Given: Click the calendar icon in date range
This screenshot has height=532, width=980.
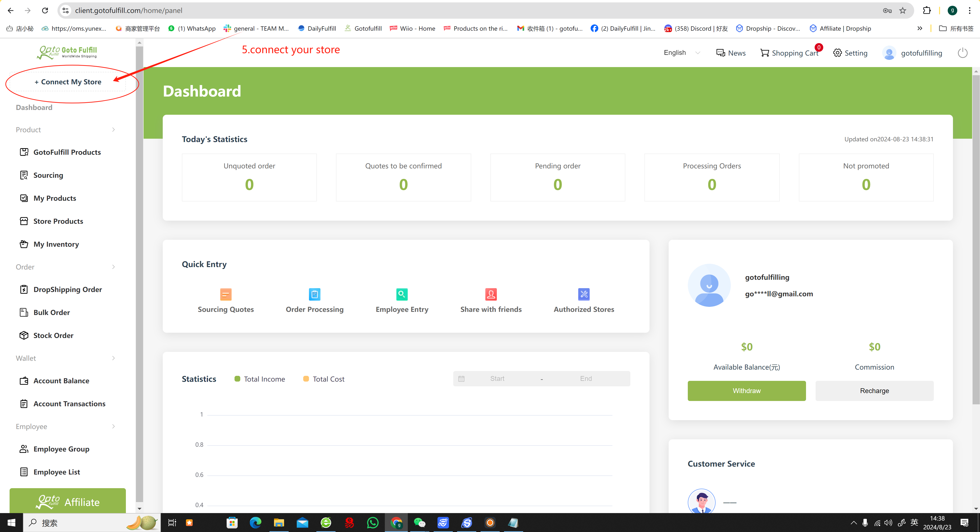Looking at the screenshot, I should [x=461, y=379].
